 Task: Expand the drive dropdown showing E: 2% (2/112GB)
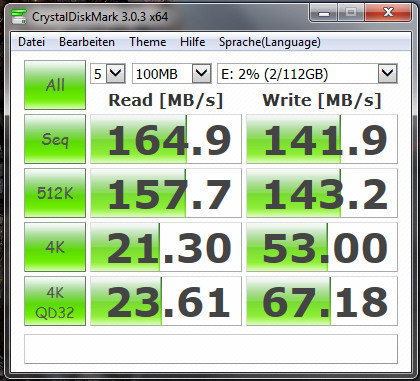point(388,73)
